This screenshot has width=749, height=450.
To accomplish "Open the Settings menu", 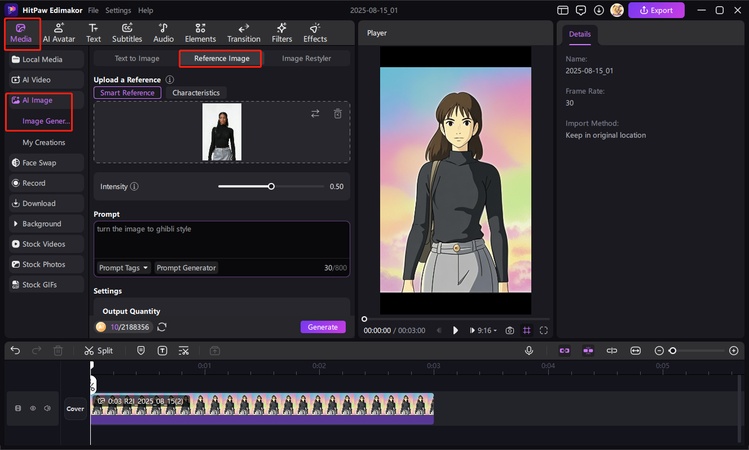I will coord(118,10).
